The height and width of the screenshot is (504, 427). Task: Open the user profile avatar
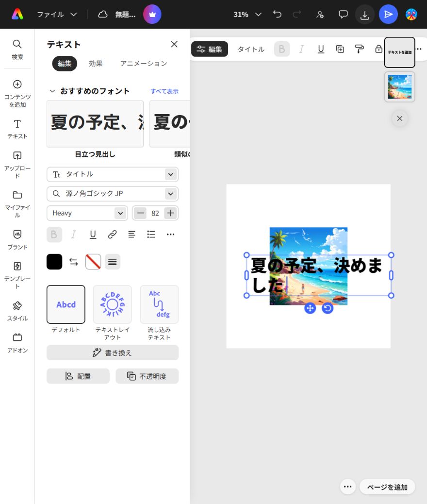[411, 14]
